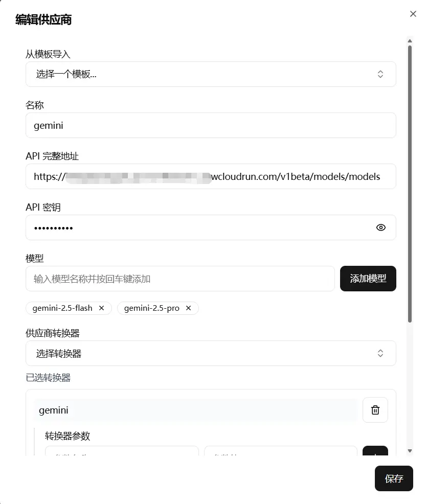Add model with the black button
Screen dimensions: 427x504
point(368,279)
